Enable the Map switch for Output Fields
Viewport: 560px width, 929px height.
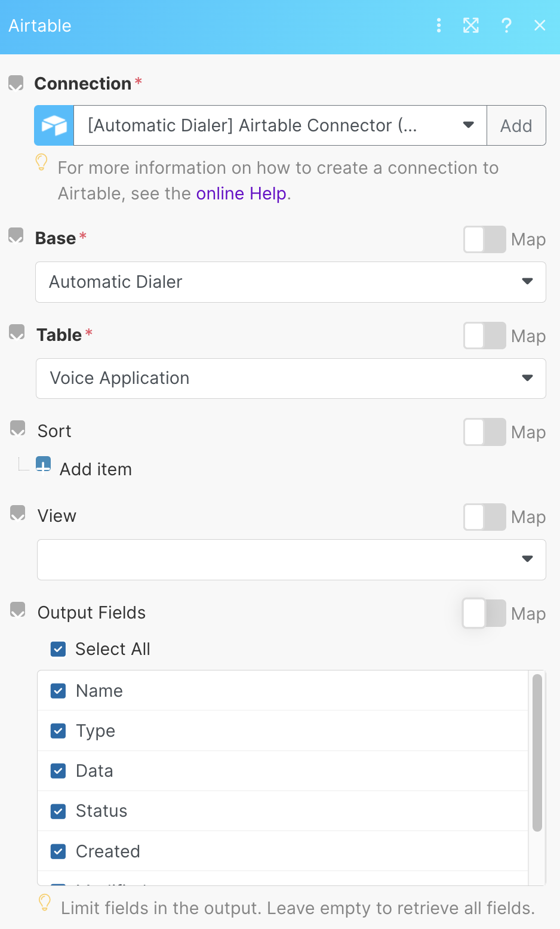coord(484,614)
